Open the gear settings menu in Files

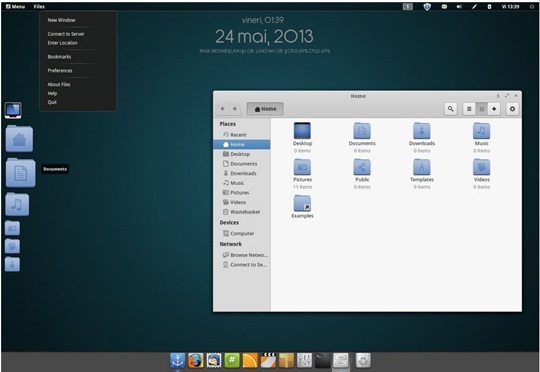[512, 109]
